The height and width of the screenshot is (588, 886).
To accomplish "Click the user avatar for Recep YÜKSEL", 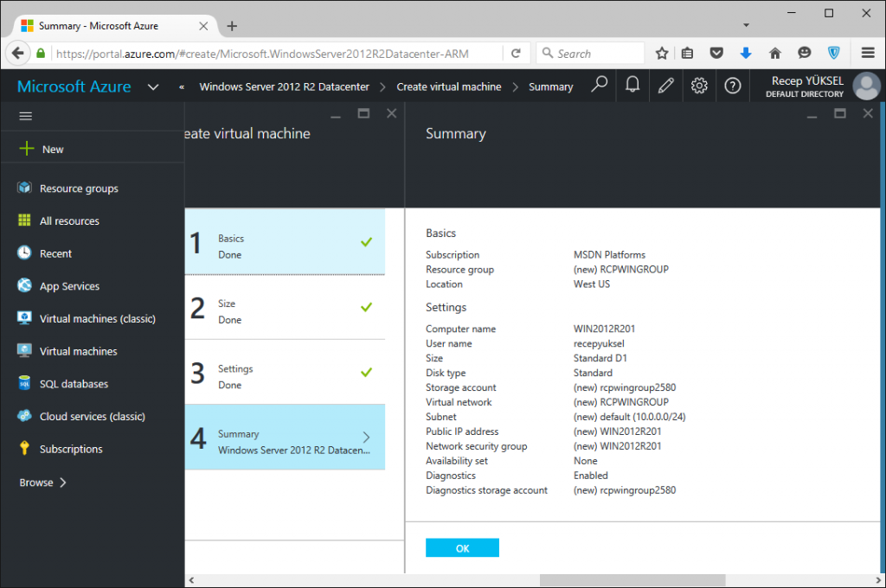I will click(866, 86).
